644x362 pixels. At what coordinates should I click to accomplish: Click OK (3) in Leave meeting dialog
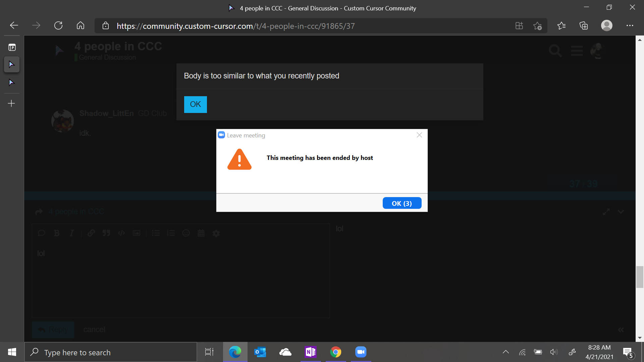pyautogui.click(x=402, y=203)
